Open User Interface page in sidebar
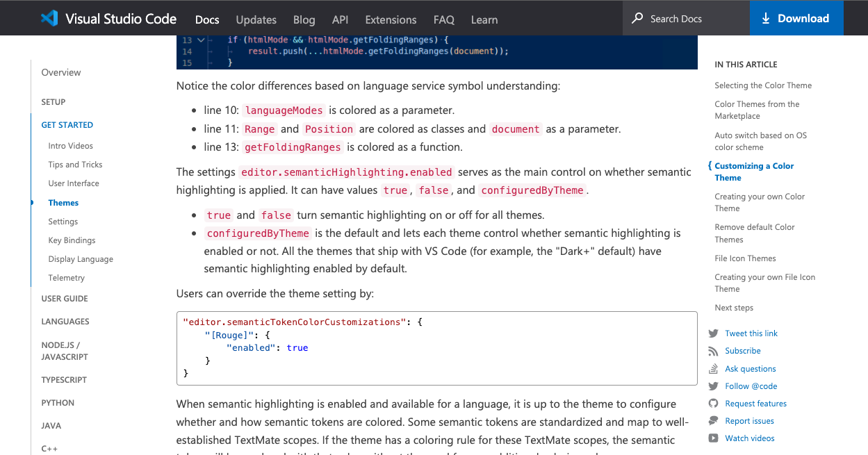The image size is (868, 455). point(74,183)
